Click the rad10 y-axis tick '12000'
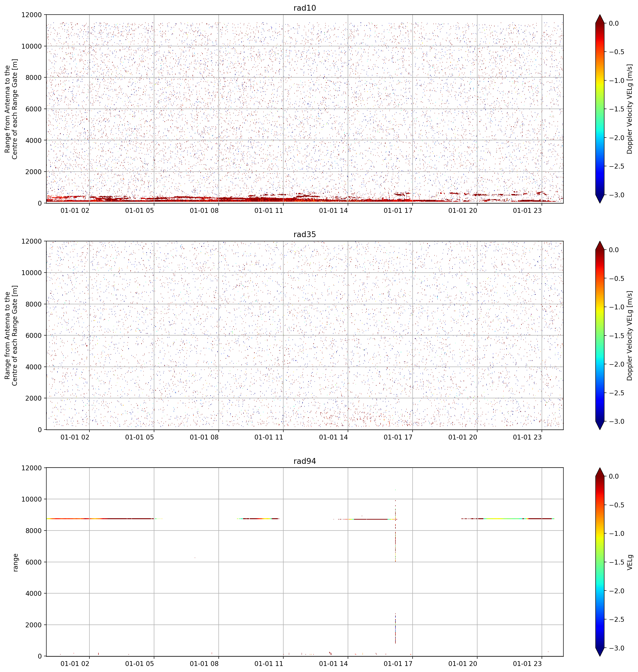This screenshot has height=672, width=638. click(x=32, y=15)
